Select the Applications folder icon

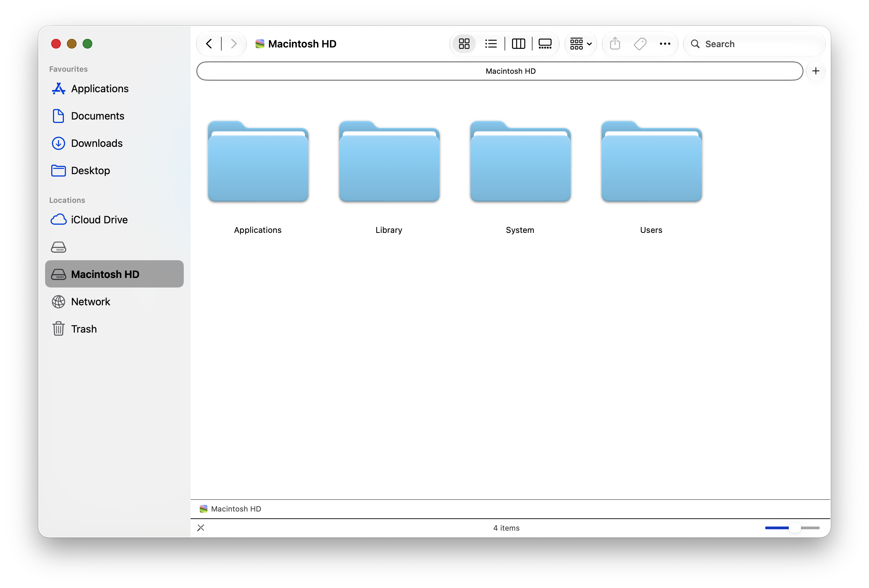258,161
